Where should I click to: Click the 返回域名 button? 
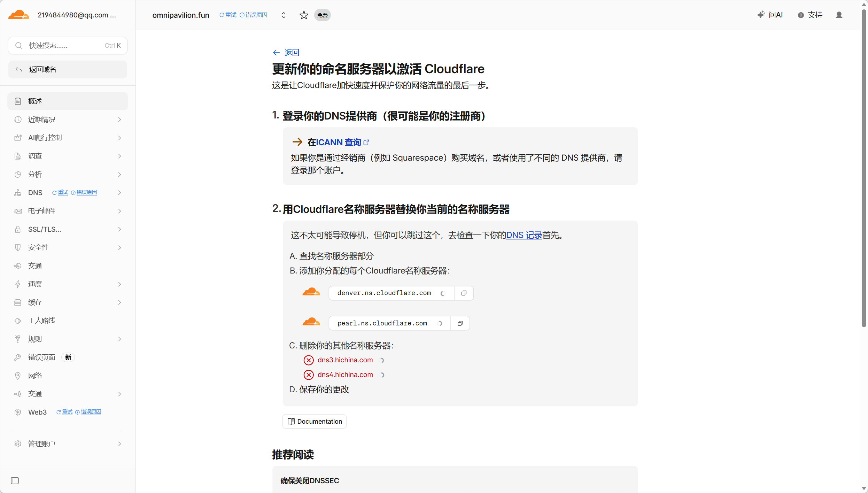coord(68,69)
